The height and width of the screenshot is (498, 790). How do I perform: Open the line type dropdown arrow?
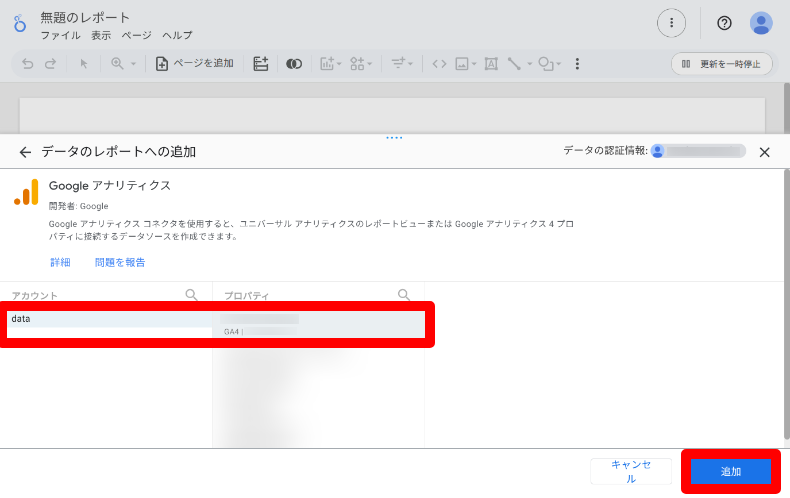point(530,64)
